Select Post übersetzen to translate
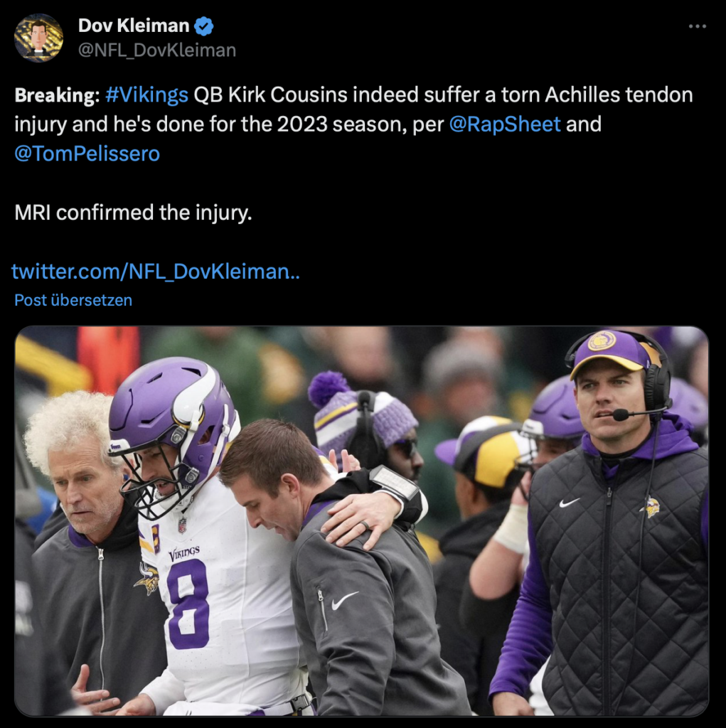This screenshot has width=726, height=728. point(73,300)
